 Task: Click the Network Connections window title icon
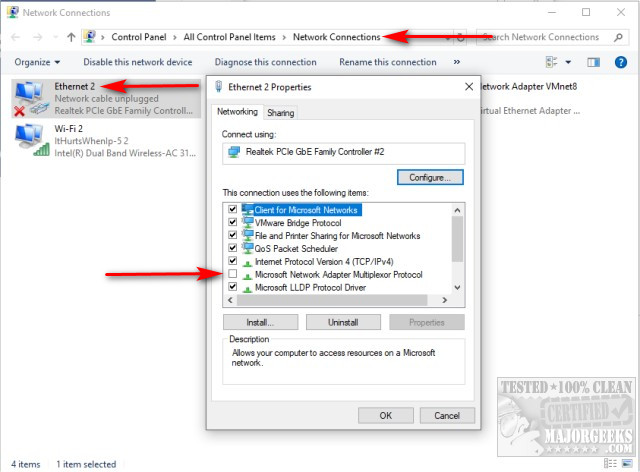(13, 12)
